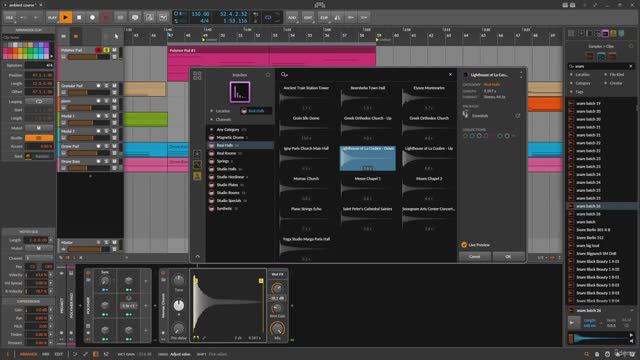Toggle the Looping button in inspector

click(39, 101)
